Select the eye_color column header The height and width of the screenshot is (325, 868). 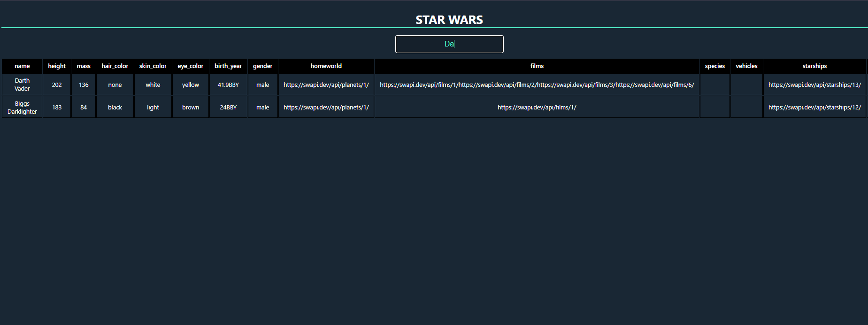[191, 66]
